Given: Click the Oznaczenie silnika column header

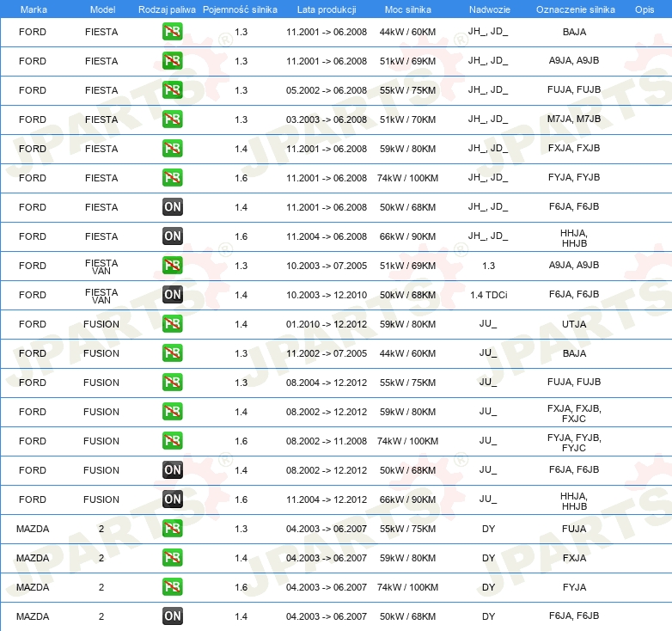Looking at the screenshot, I should click(575, 9).
